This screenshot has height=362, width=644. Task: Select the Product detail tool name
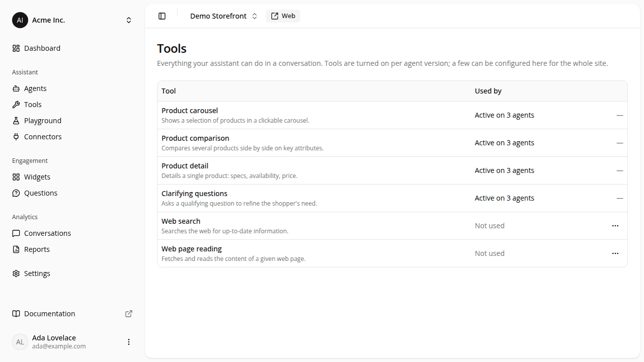(185, 166)
